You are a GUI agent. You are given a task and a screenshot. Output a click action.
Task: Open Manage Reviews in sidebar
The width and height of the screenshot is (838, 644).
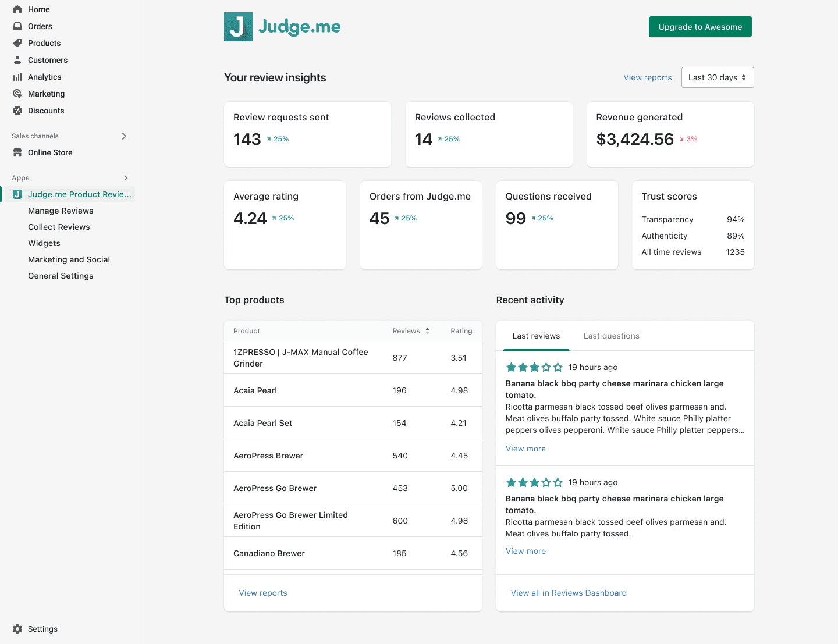click(61, 211)
